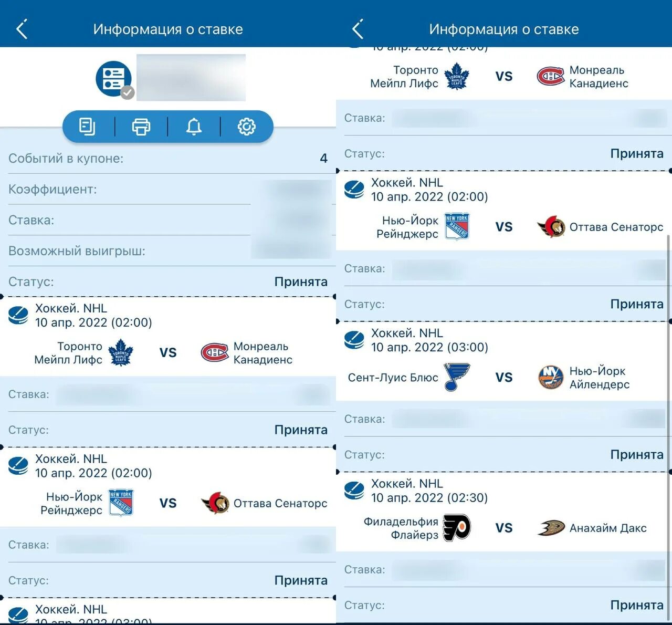Click 'Оттава Сенаторс' team name, left panel

point(280,503)
